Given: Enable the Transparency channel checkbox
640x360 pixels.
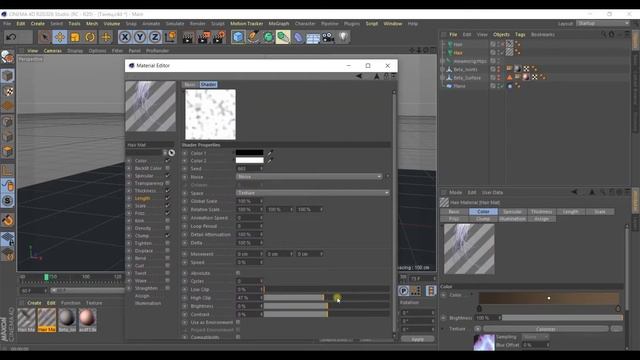Looking at the screenshot, I should pos(167,183).
